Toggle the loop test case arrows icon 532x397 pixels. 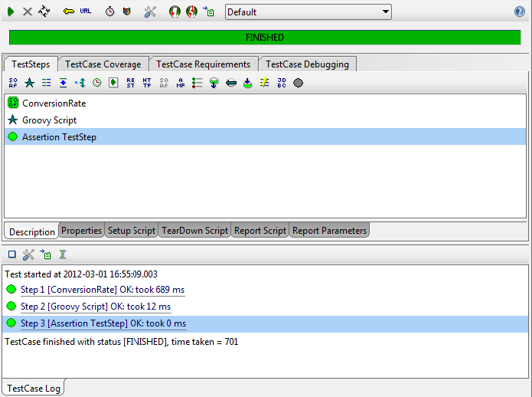coord(44,11)
